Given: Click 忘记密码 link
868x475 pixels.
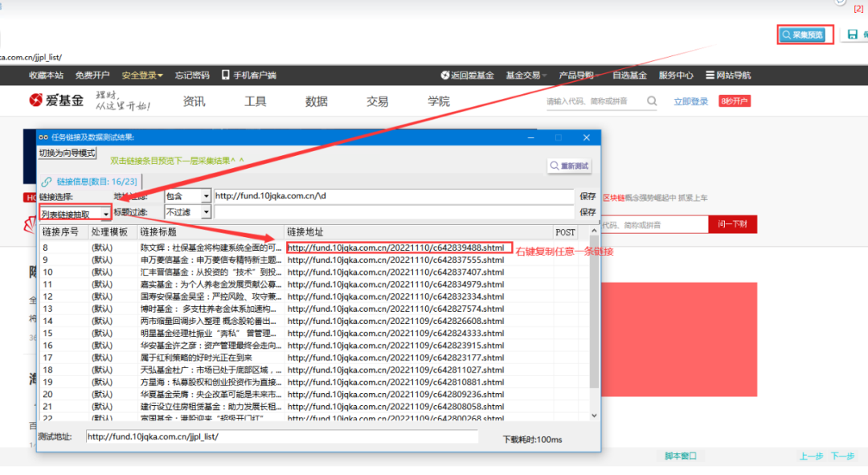Looking at the screenshot, I should 192,75.
